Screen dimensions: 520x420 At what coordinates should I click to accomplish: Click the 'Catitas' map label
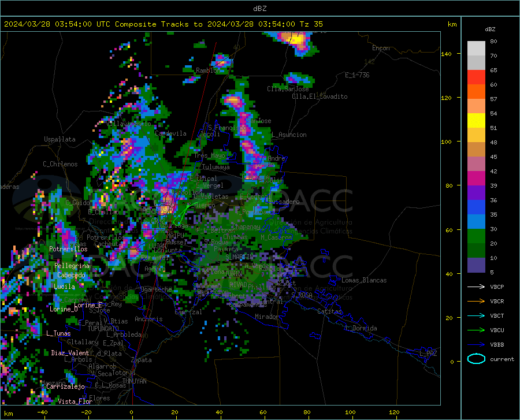pos(329,311)
